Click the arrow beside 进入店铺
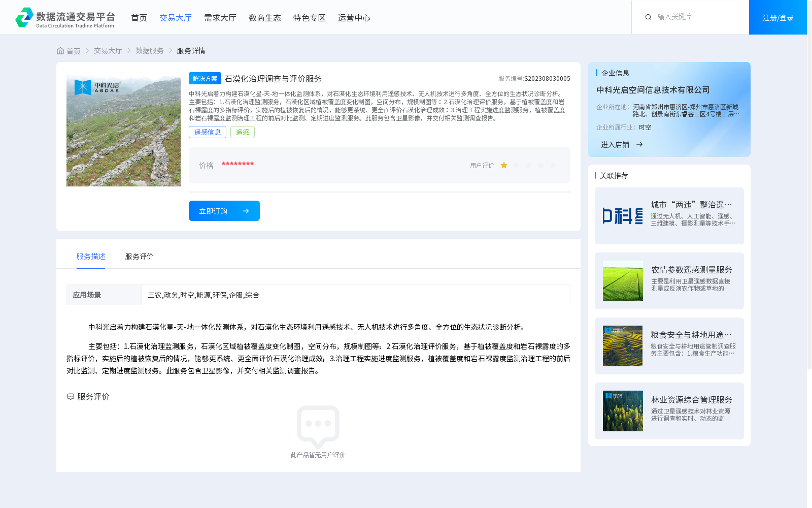The width and height of the screenshot is (812, 508). coord(639,144)
